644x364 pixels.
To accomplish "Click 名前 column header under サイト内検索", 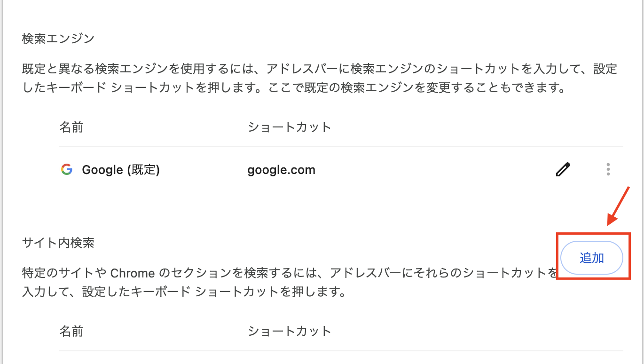I will pos(71,331).
